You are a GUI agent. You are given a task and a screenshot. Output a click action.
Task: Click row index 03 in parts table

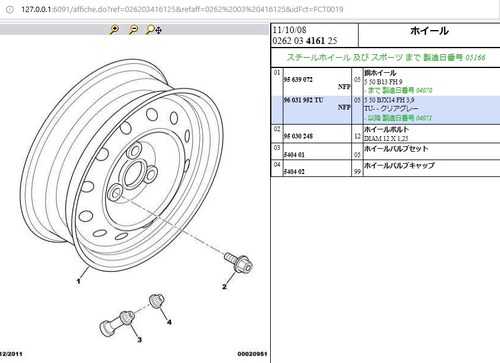pyautogui.click(x=277, y=148)
